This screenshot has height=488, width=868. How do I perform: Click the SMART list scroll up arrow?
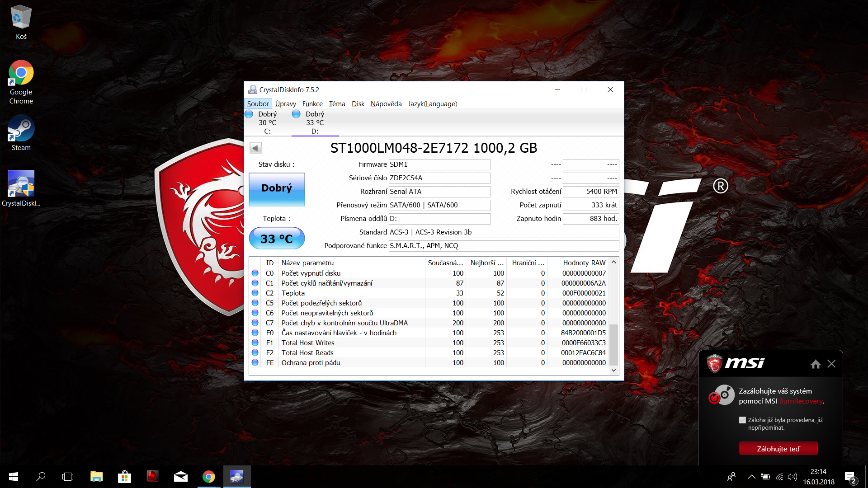[613, 262]
